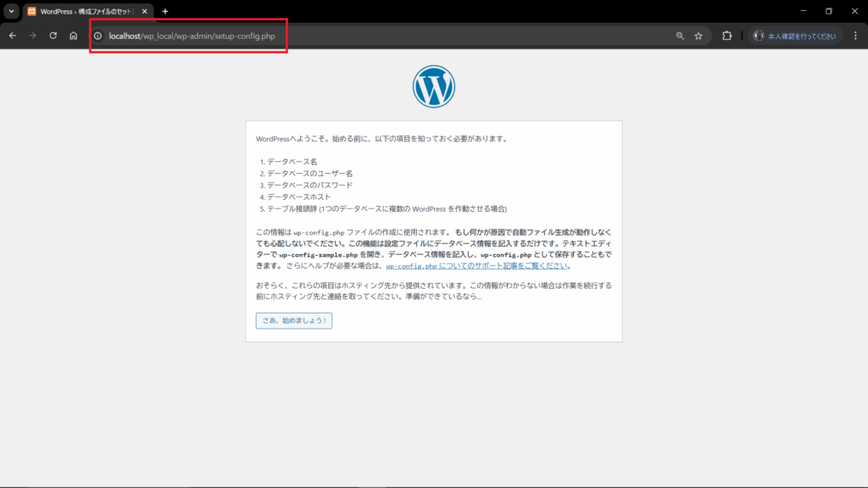Select the WordPress 構成ファイル tab
The image size is (868, 488).
pyautogui.click(x=86, y=11)
